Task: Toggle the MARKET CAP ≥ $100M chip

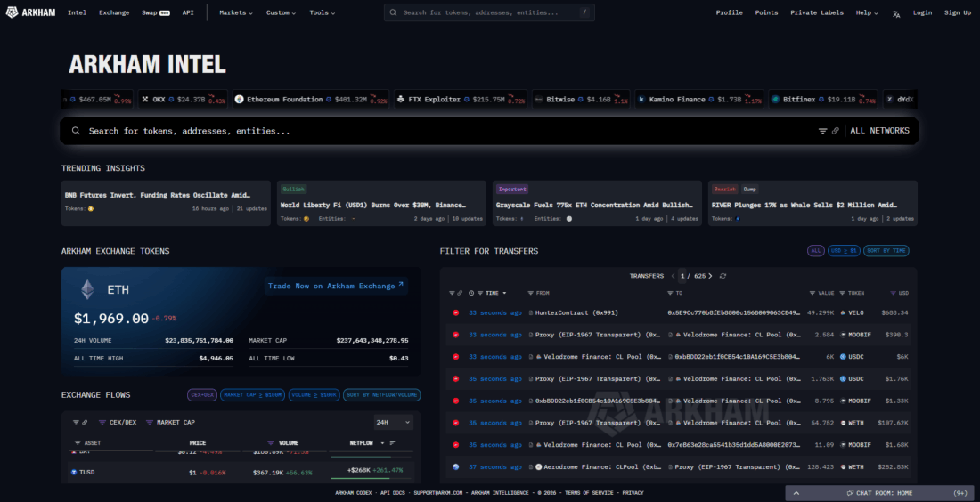Action: [252, 395]
